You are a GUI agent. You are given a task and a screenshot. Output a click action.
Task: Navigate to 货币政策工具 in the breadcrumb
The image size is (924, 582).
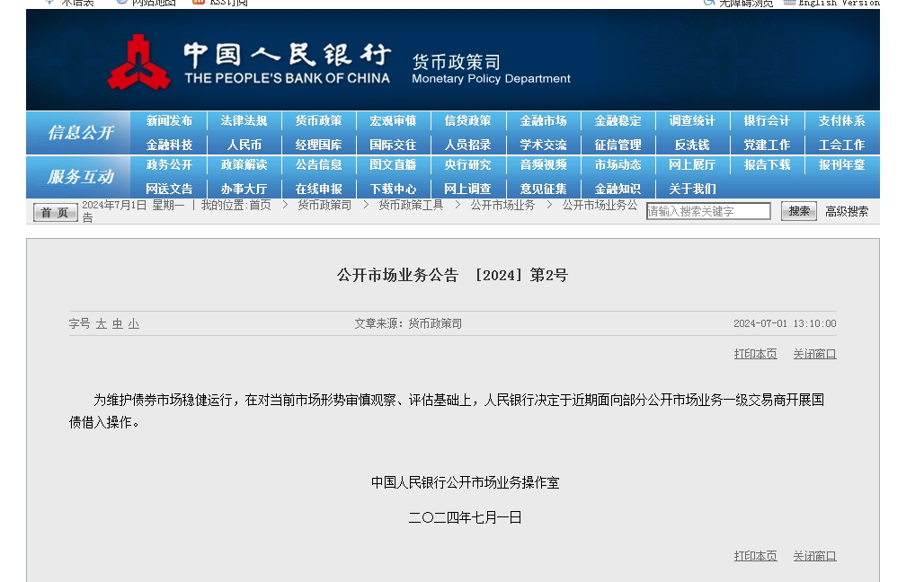tap(411, 205)
